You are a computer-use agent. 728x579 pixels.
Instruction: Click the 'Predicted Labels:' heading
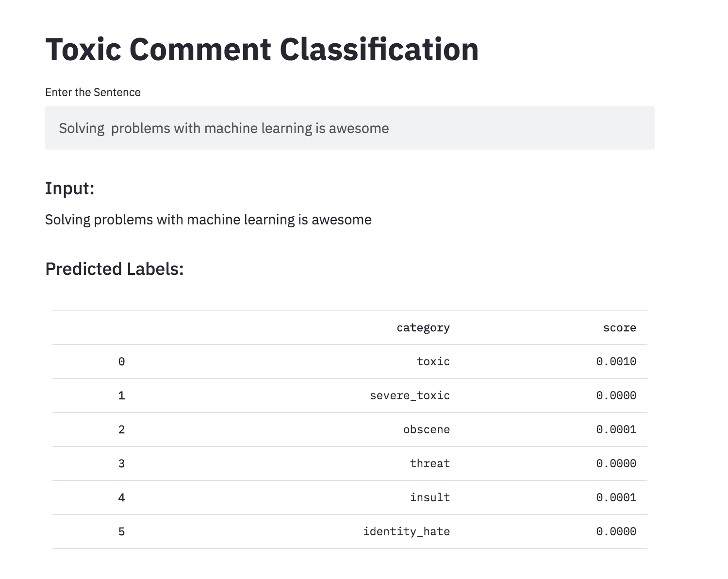[x=115, y=269]
